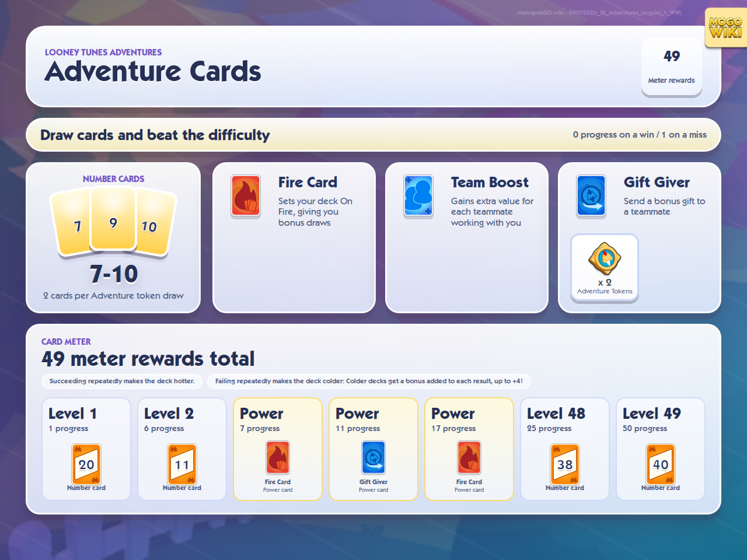The width and height of the screenshot is (747, 560).
Task: Click the Adventure Cards title
Action: coord(153,72)
